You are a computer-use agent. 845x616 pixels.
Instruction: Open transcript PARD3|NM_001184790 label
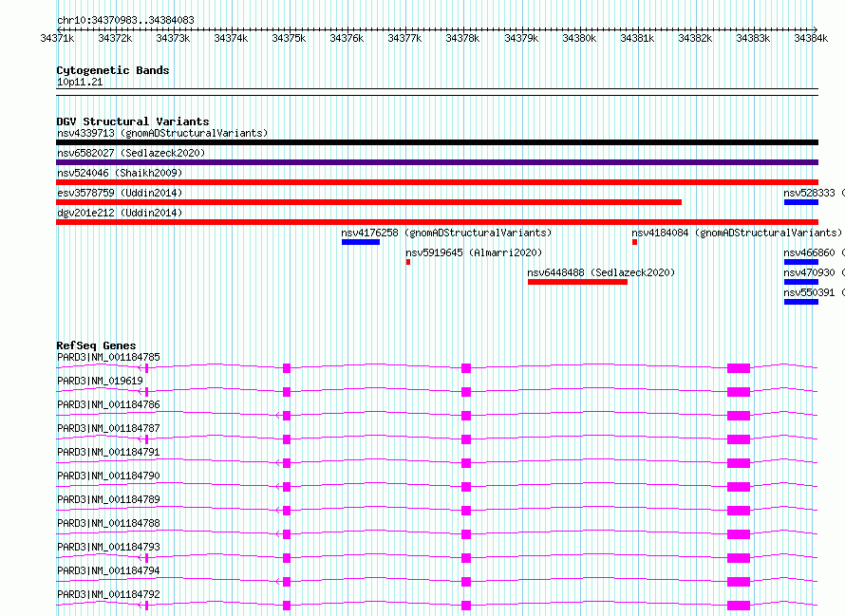point(108,476)
